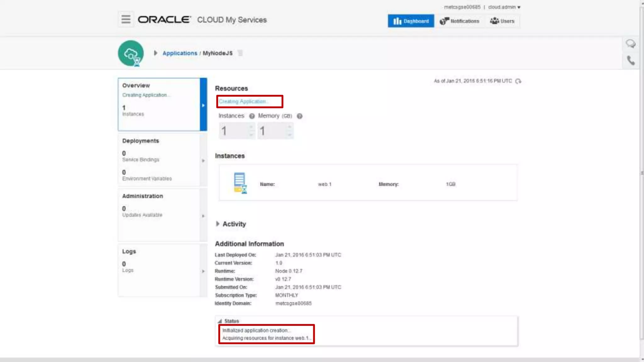Click the Deployments tab arrow
This screenshot has width=644, height=362.
[203, 161]
